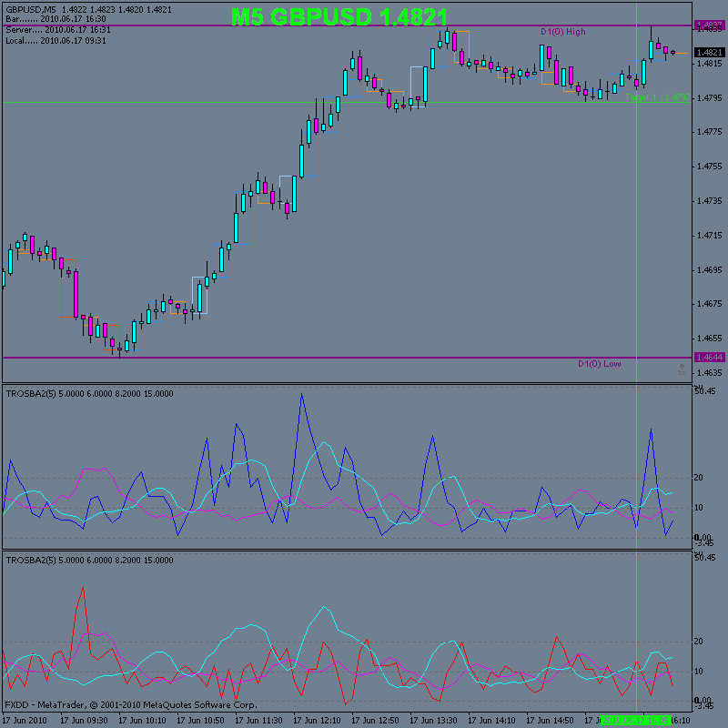Select the 'D1(0) Low' label
The width and height of the screenshot is (728, 728).
coord(600,363)
